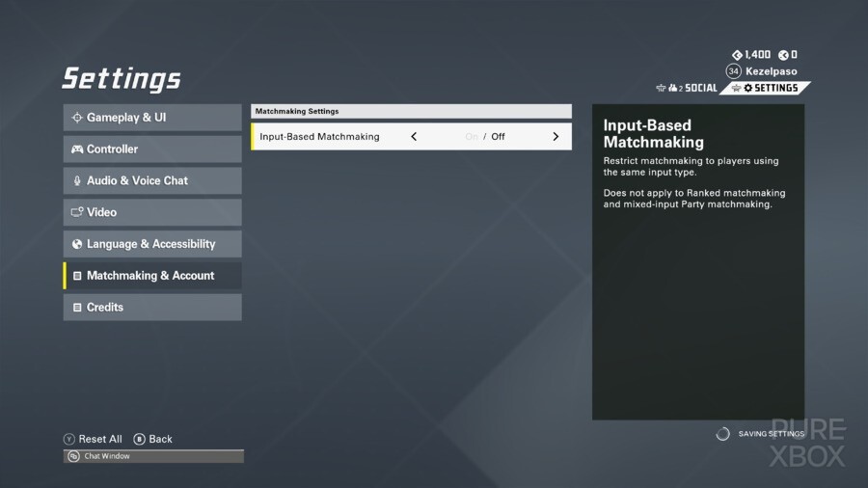Viewport: 868px width, 488px height.
Task: Click the list icon beside Credits
Action: [77, 307]
